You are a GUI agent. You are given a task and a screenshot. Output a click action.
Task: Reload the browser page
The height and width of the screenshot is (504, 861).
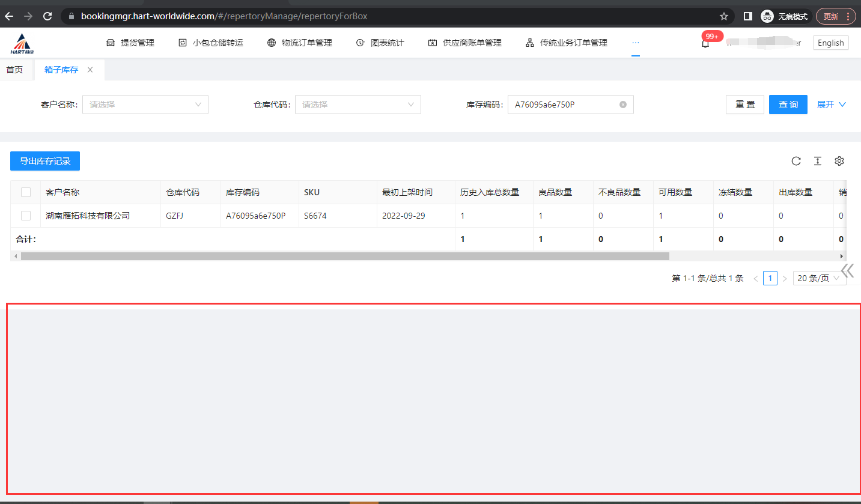pyautogui.click(x=47, y=16)
